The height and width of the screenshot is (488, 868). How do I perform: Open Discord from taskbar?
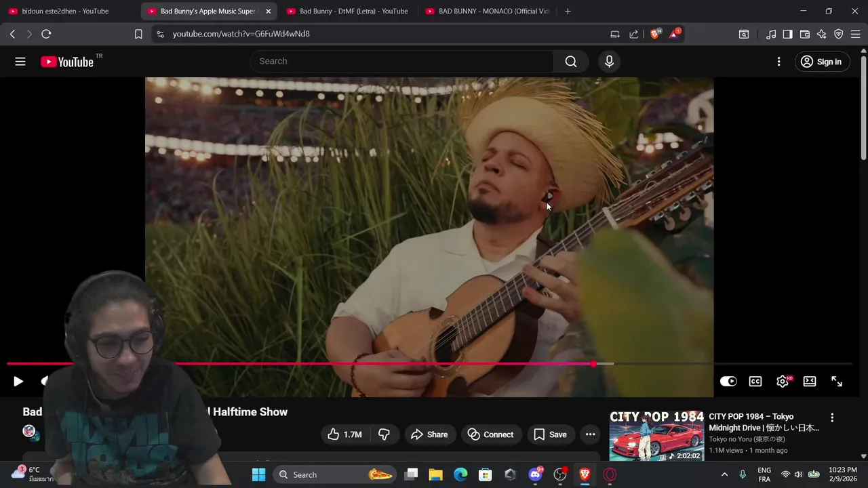tap(535, 474)
